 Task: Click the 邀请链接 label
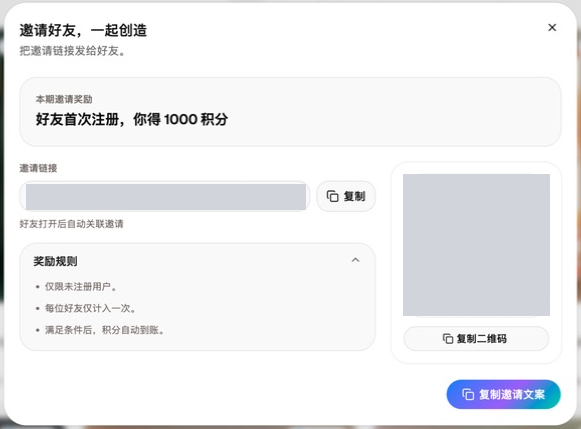click(39, 168)
